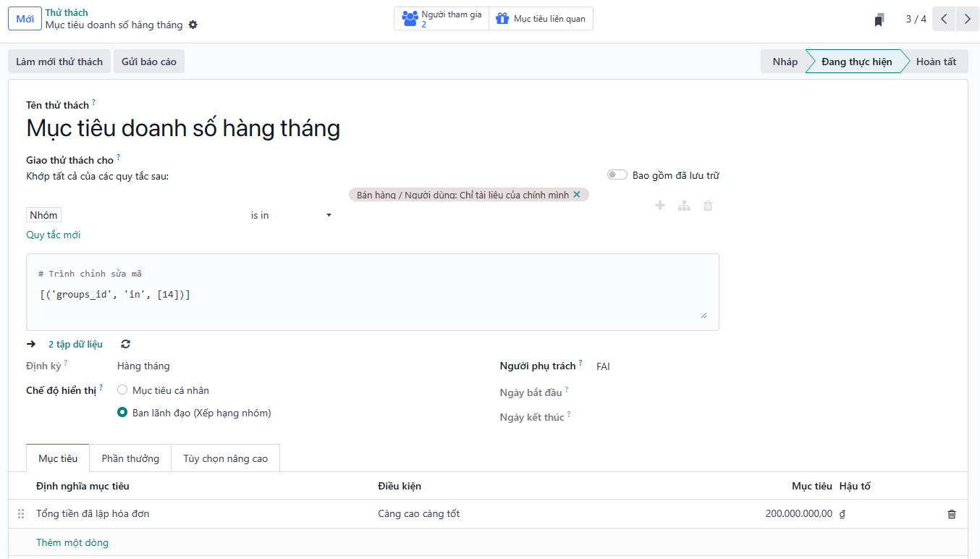Select Mục tiêu cá nhân radio option
Screen dimensions: 980x559
point(122,390)
